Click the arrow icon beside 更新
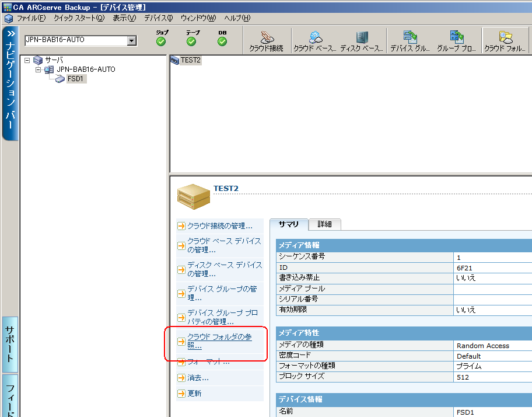This screenshot has width=532, height=417. pyautogui.click(x=181, y=394)
